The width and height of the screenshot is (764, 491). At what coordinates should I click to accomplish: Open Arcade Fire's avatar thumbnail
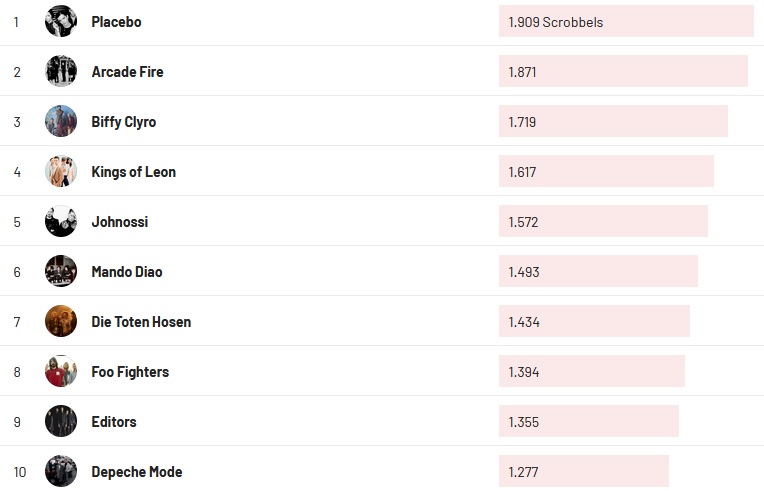tap(61, 71)
